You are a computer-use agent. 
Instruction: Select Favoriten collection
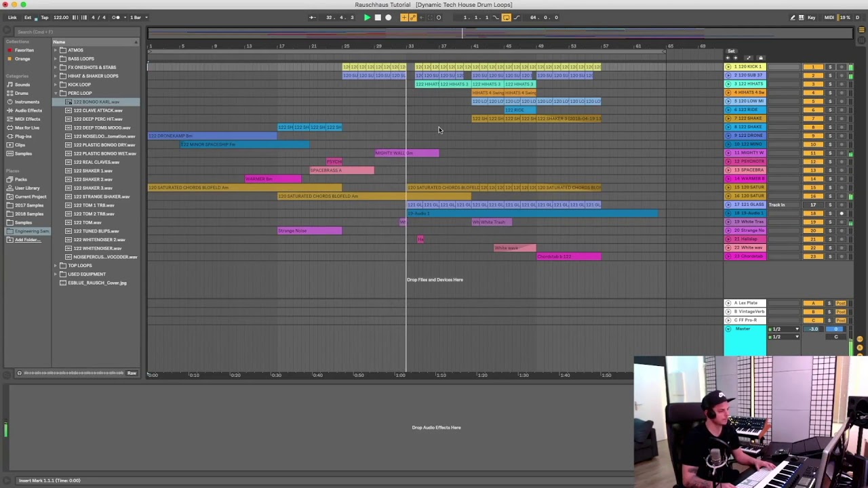coord(24,50)
